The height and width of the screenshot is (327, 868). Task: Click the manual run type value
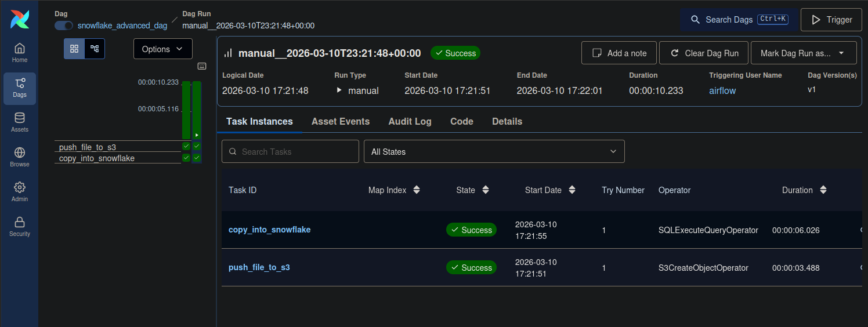coord(363,90)
